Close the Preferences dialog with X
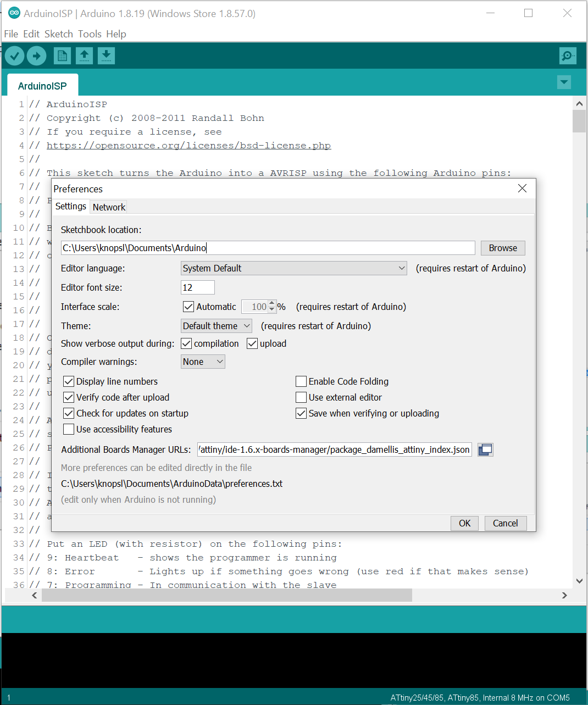 click(x=522, y=188)
